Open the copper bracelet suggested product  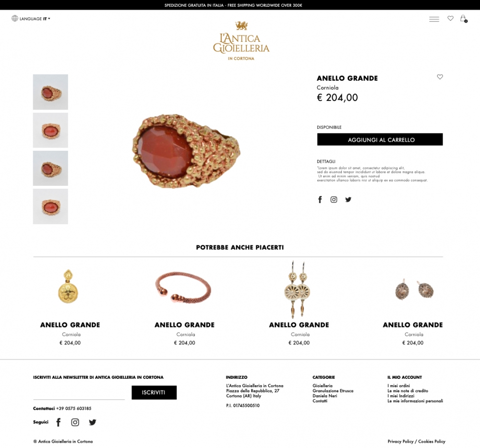[184, 288]
